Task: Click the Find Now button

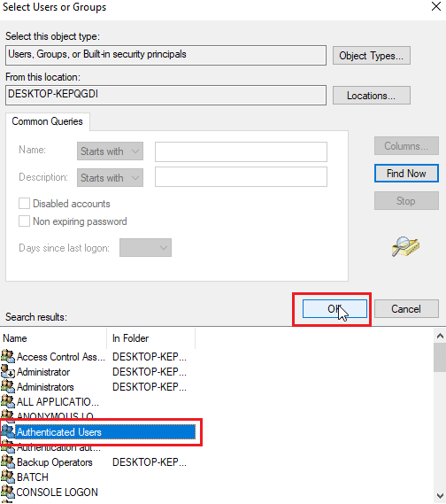Action: [x=406, y=174]
